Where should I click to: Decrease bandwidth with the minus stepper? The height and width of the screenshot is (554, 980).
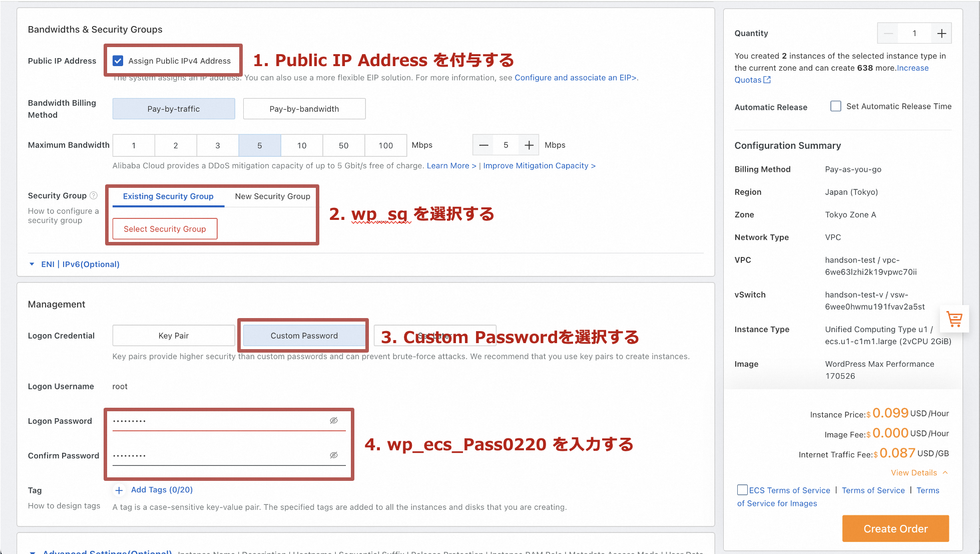(x=483, y=145)
